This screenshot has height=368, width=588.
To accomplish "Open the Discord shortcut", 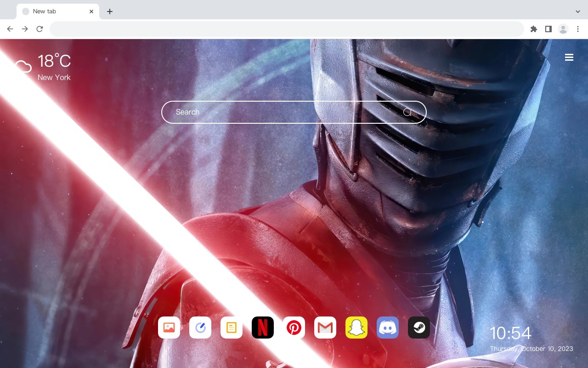I will [x=388, y=328].
